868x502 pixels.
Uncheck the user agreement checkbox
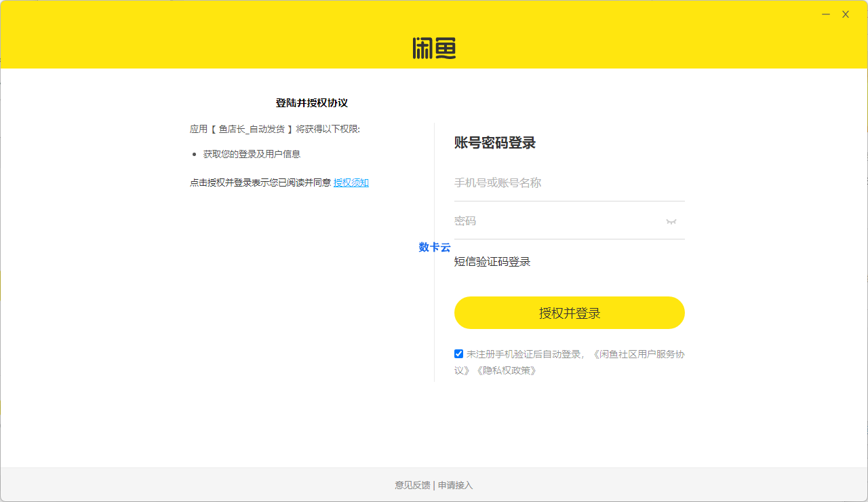459,353
